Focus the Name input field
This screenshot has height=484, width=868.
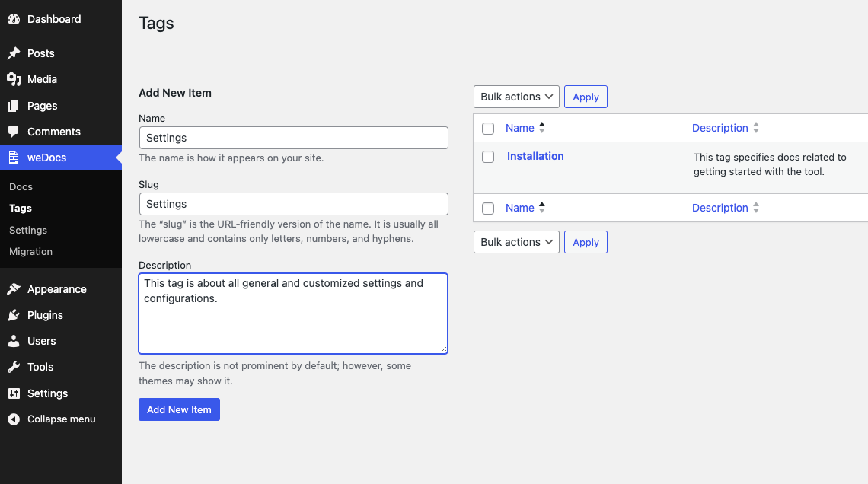click(x=293, y=138)
